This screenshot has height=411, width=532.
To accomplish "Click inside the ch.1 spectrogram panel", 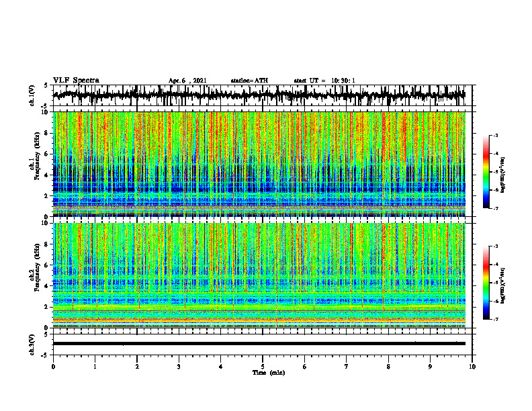I will [259, 164].
